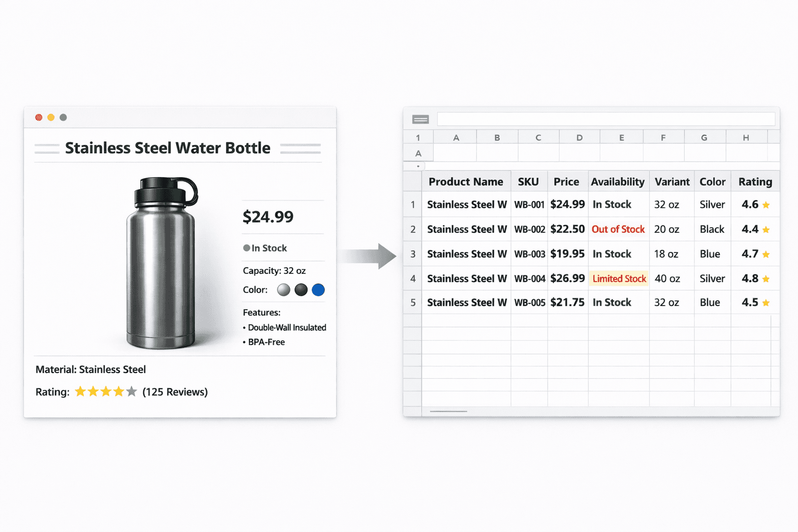The image size is (798, 532).
Task: Open column D header for Availability
Action: 579,137
